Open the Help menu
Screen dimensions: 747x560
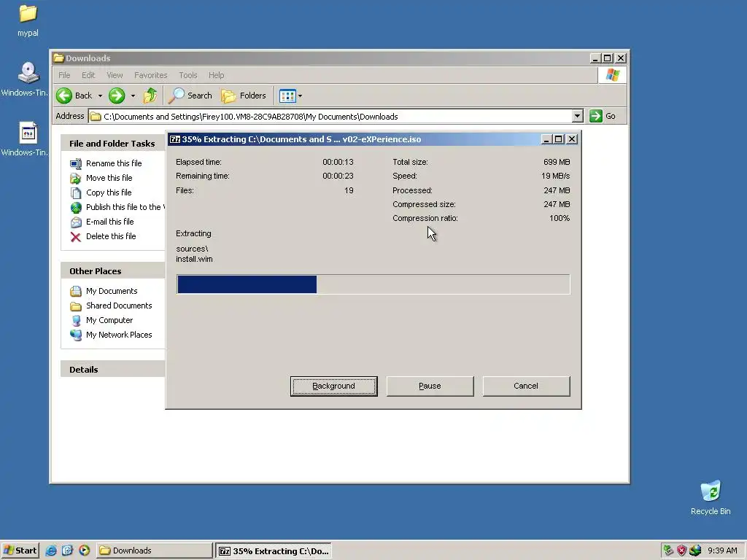tap(216, 75)
